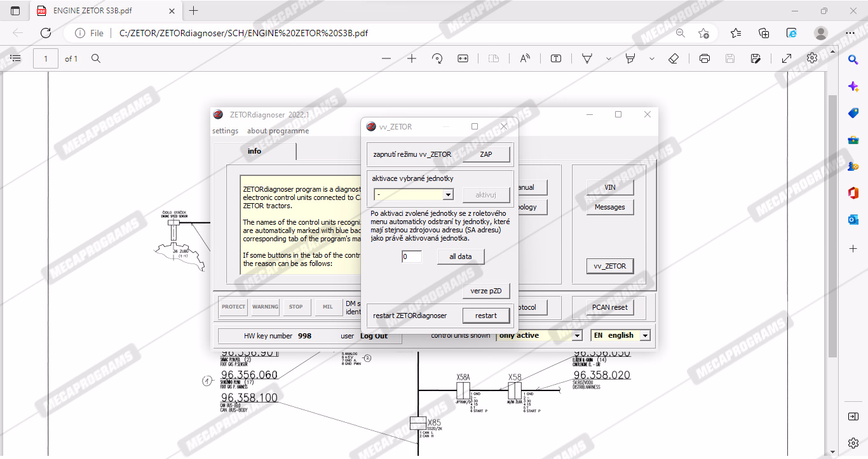Click the find-in-PDF magnifier icon

[x=96, y=58]
